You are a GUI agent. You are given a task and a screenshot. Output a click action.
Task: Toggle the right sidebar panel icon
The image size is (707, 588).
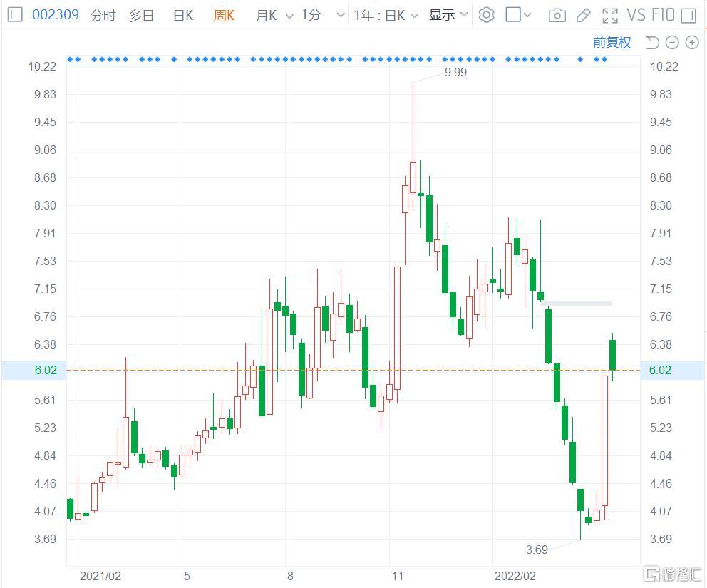[x=688, y=16]
